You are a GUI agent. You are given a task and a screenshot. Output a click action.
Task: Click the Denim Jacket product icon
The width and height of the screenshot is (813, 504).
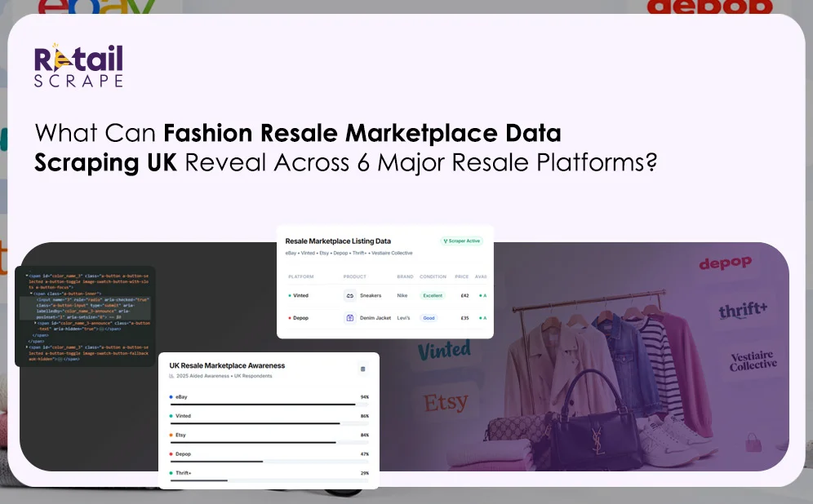click(350, 318)
